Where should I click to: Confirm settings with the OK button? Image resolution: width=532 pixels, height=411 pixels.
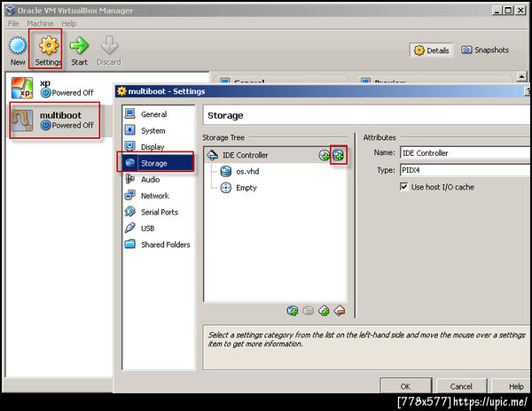click(405, 386)
